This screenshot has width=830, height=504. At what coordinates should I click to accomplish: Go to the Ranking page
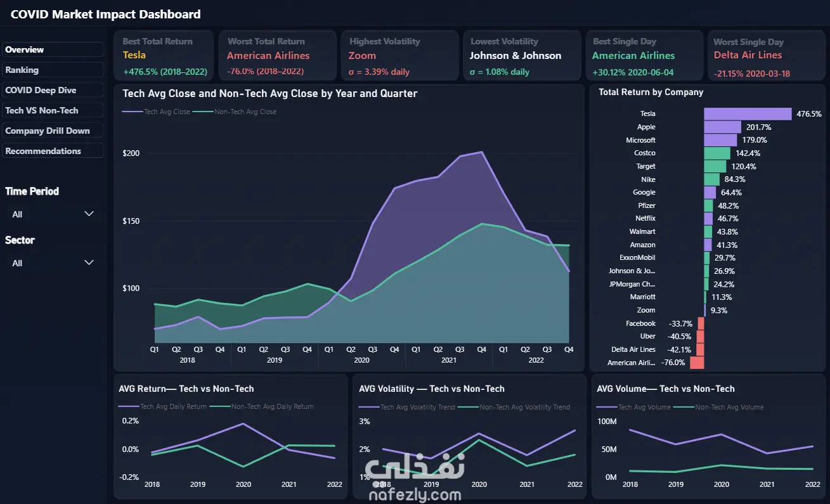(53, 70)
